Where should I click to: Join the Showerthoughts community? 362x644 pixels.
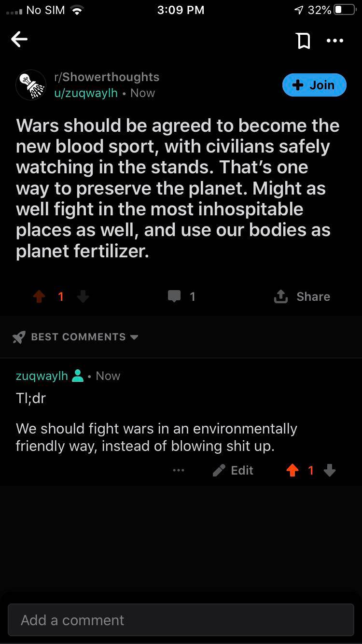[314, 85]
